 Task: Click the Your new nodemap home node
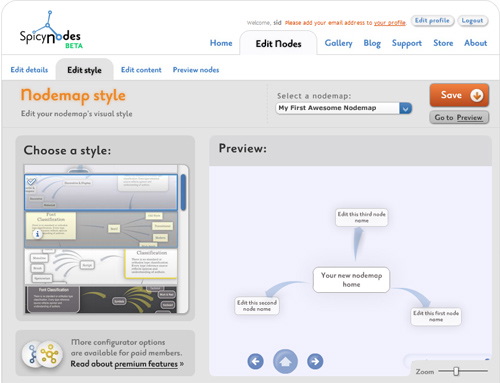351,280
